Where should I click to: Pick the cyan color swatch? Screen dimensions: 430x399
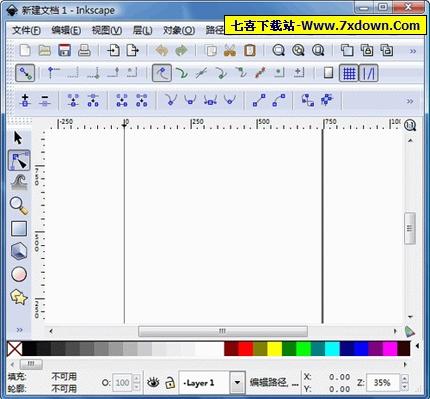tap(332, 349)
